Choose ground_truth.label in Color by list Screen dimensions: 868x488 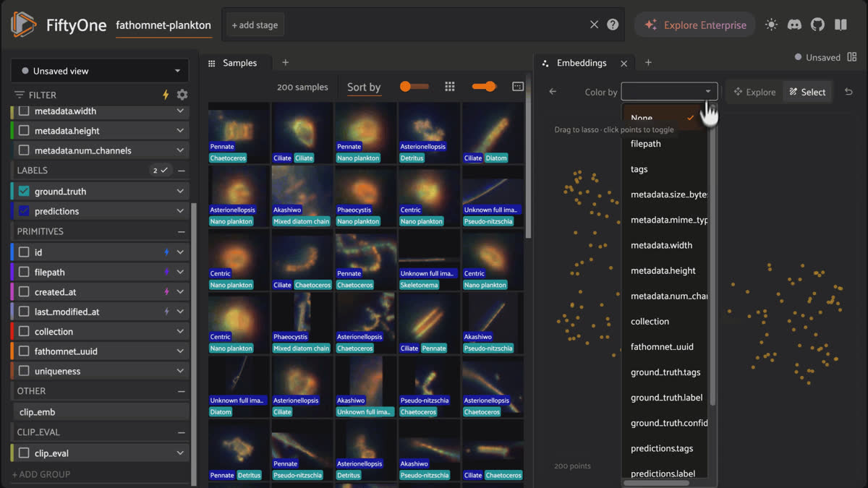pos(667,398)
